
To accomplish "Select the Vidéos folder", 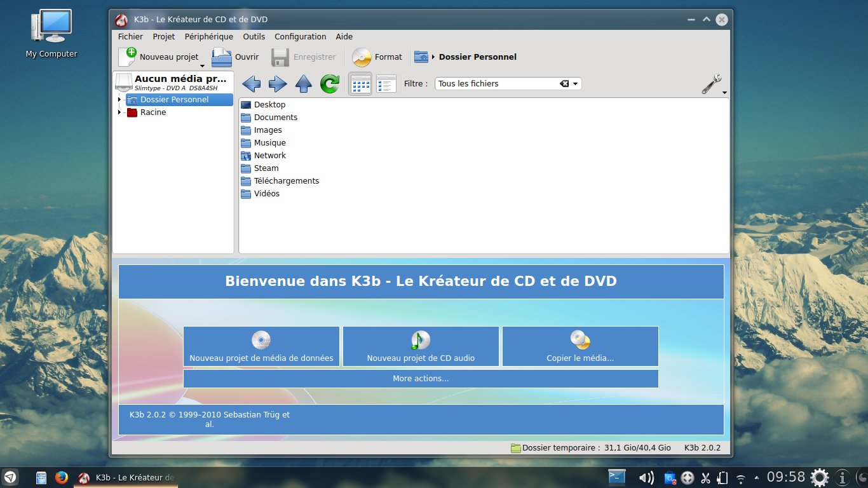I will click(x=260, y=194).
